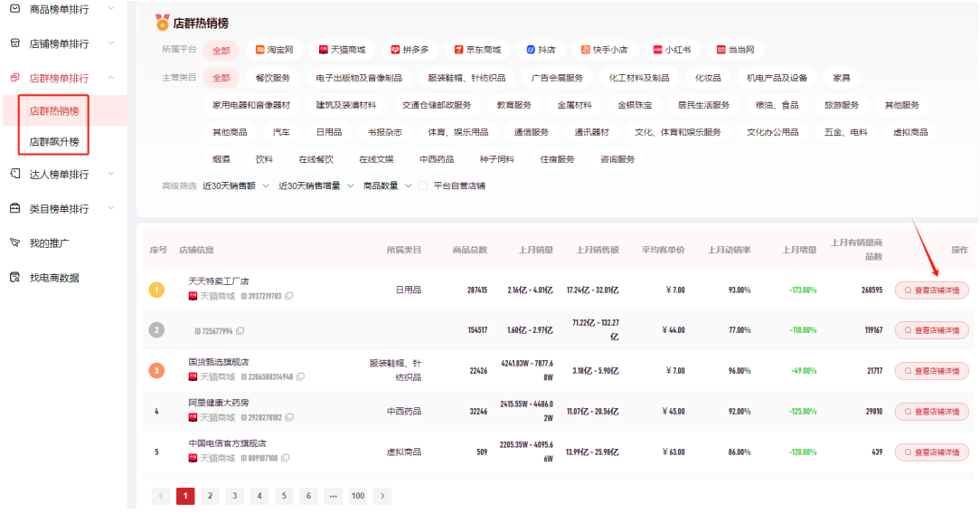This screenshot has height=514, width=980.
Task: Jump to page 100 of results
Action: (x=357, y=496)
